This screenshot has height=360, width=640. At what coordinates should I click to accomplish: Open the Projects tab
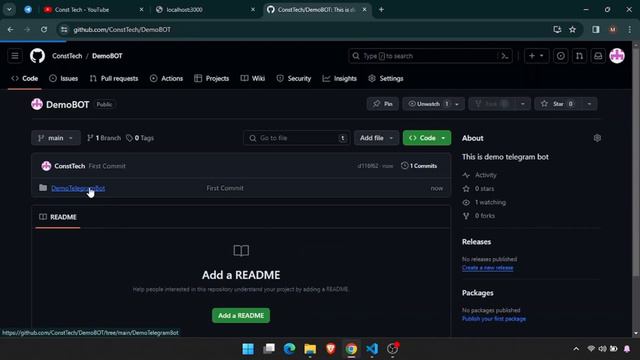pyautogui.click(x=211, y=78)
